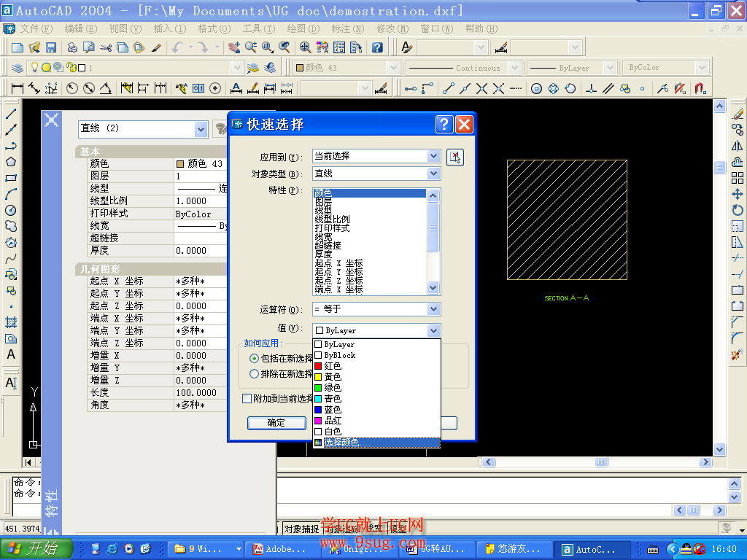Open the 视图(V) menu
The image size is (747, 560).
point(125,28)
